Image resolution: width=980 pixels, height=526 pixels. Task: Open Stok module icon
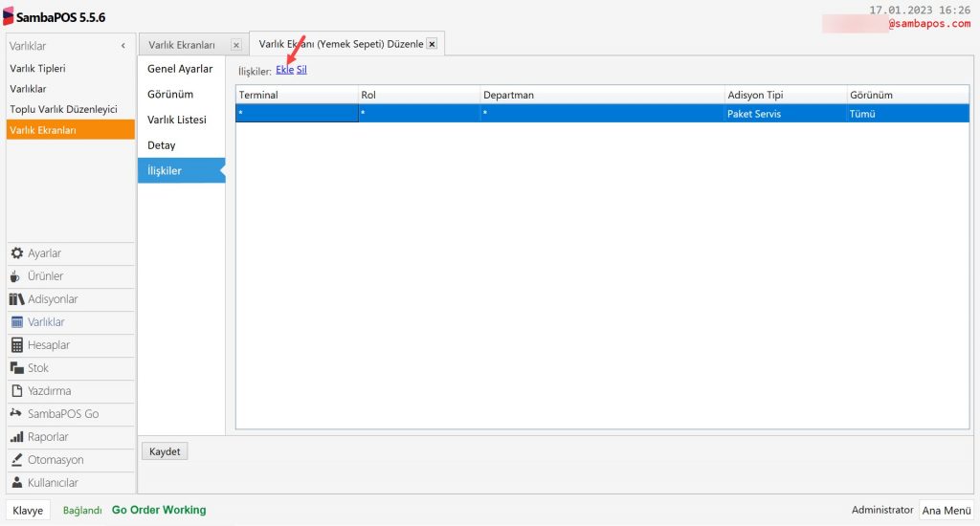click(17, 368)
